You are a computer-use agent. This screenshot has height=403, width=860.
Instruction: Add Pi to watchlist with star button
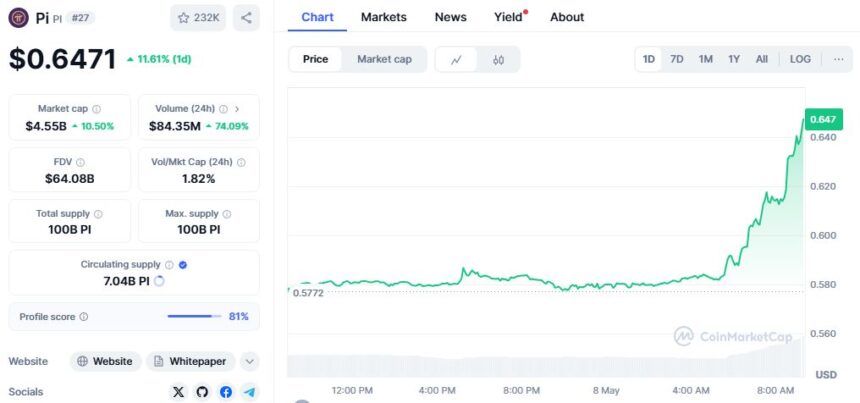198,18
